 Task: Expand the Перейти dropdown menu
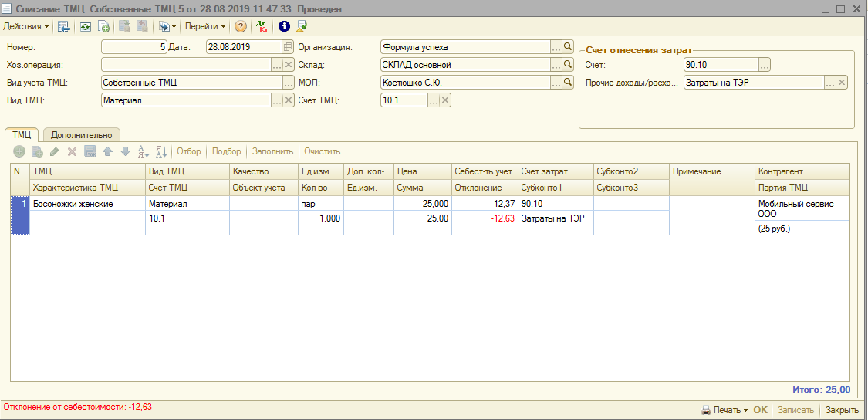coord(205,26)
